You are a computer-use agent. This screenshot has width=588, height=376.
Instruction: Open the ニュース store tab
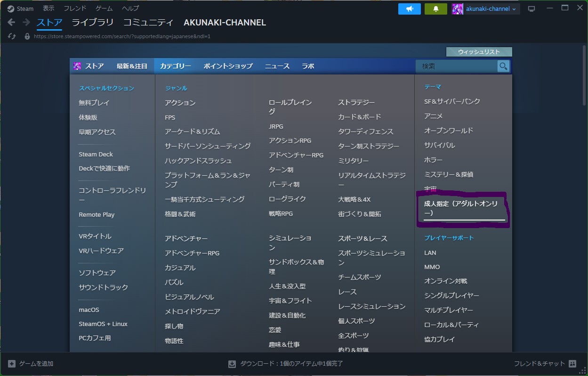[x=277, y=66]
